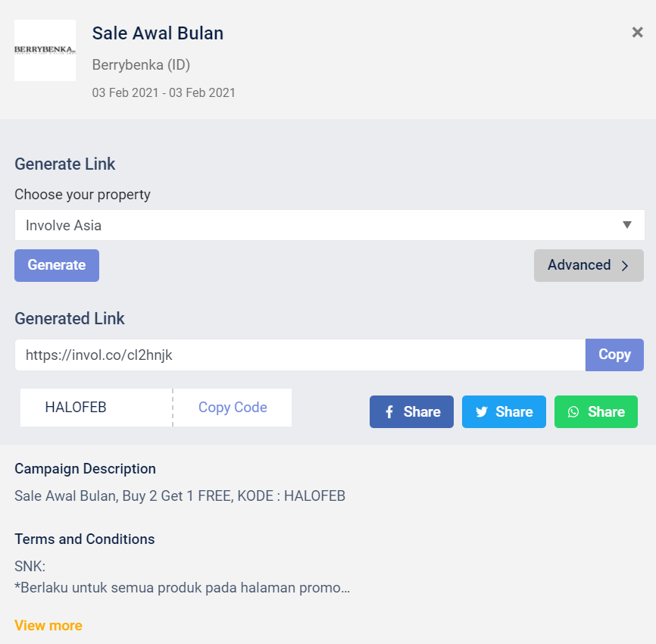Open the Choose your property dropdown
The height and width of the screenshot is (644, 656).
pyautogui.click(x=330, y=225)
